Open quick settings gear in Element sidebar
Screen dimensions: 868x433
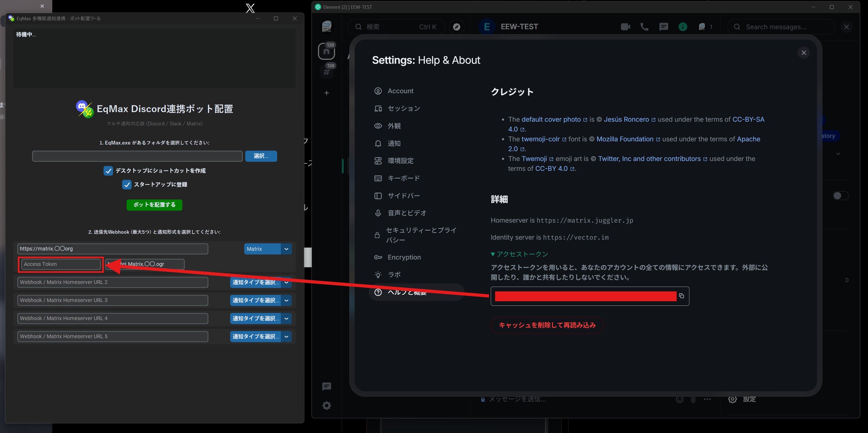326,405
